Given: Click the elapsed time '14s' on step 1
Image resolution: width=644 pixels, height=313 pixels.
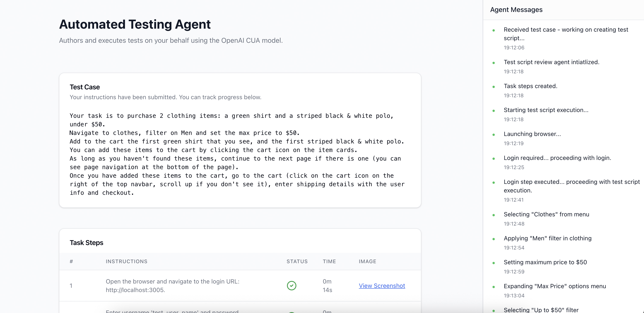Looking at the screenshot, I should (327, 290).
